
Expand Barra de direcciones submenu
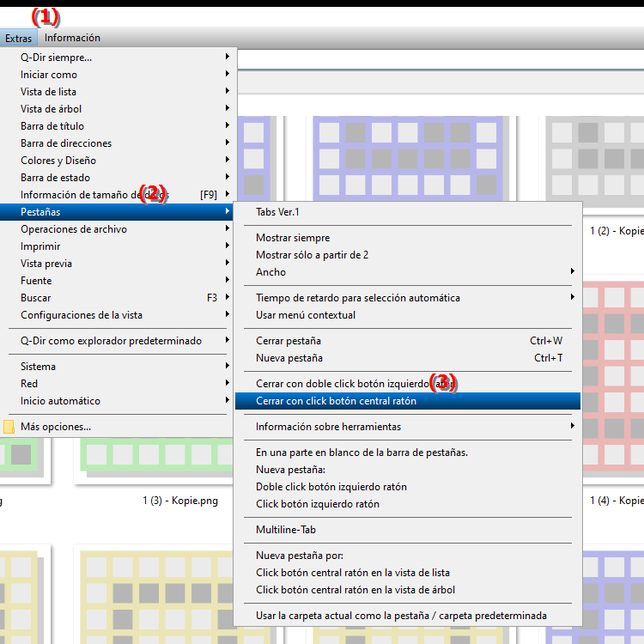click(117, 143)
